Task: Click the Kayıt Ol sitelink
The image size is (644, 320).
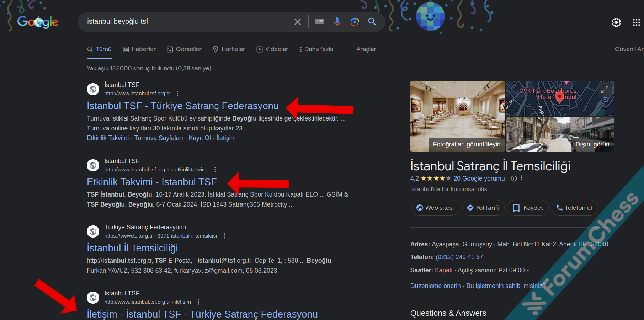Action: click(199, 138)
